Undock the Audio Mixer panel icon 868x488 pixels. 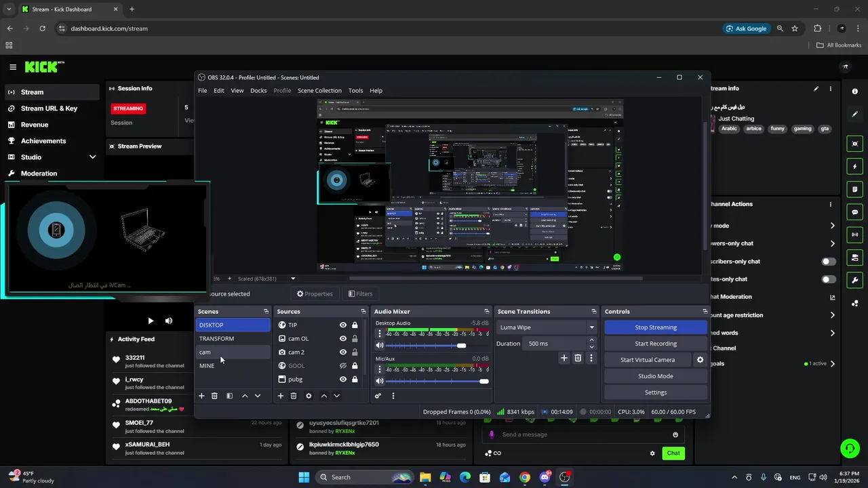coord(486,311)
